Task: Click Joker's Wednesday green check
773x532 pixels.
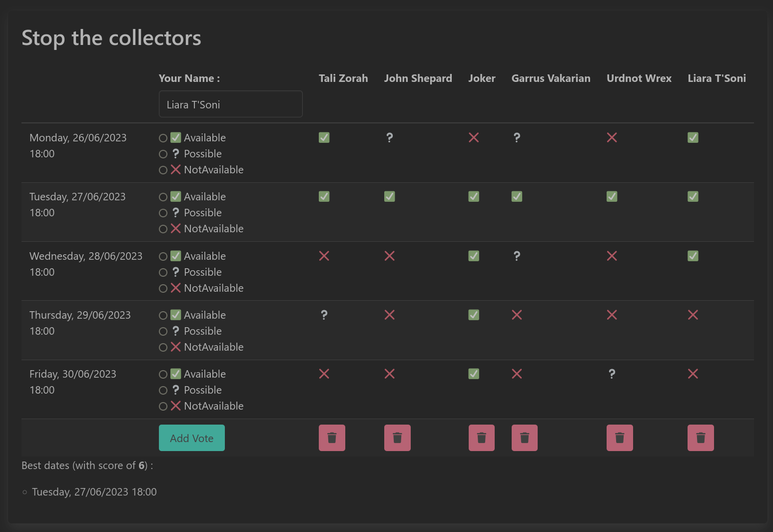Action: point(474,256)
